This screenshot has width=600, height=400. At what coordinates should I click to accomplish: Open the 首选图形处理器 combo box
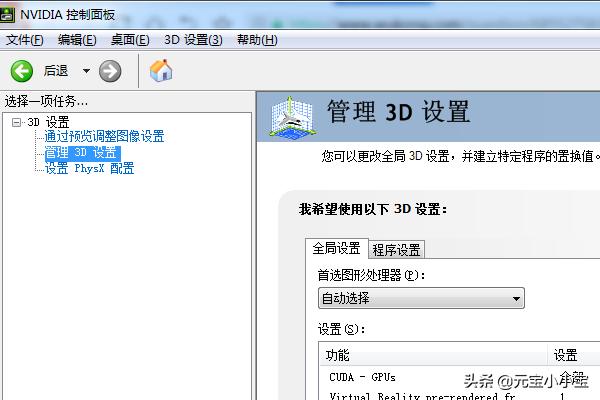coord(421,298)
